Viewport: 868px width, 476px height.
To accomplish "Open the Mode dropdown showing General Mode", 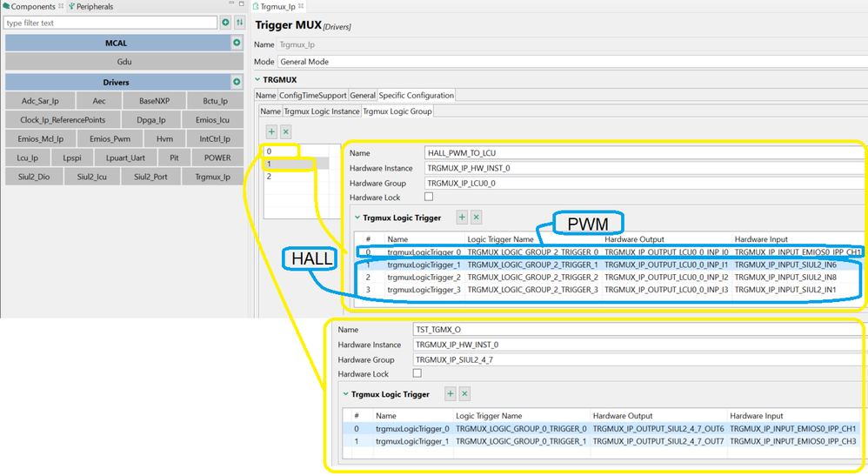I will tap(572, 62).
